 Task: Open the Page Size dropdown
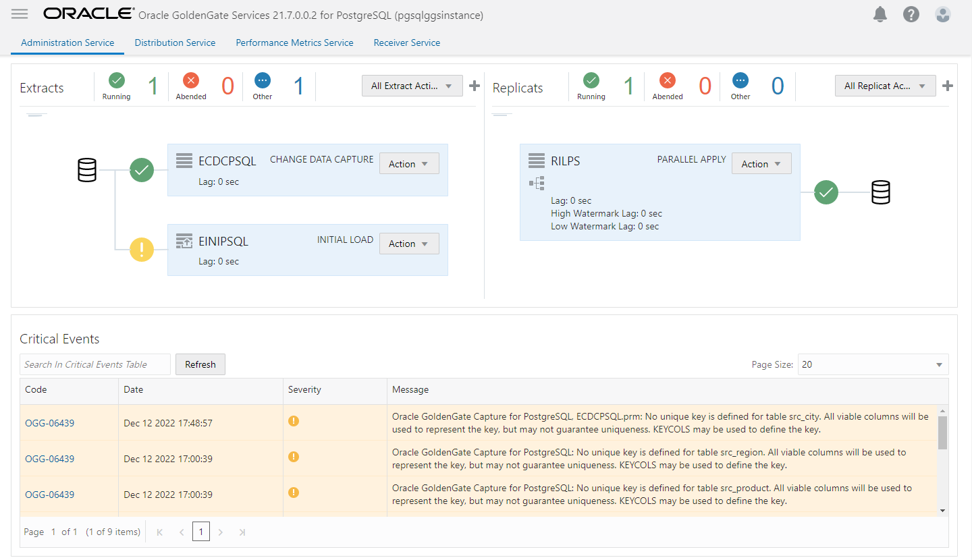tap(873, 364)
